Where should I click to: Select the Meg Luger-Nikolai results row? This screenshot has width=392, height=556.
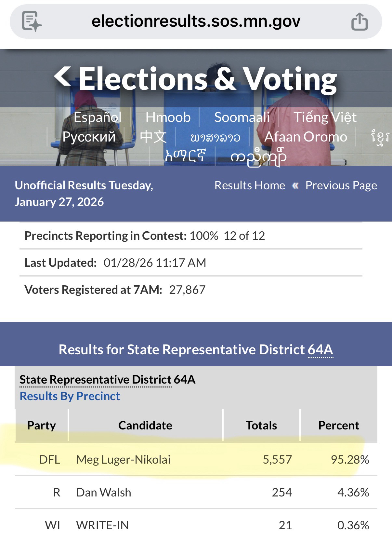point(196,459)
